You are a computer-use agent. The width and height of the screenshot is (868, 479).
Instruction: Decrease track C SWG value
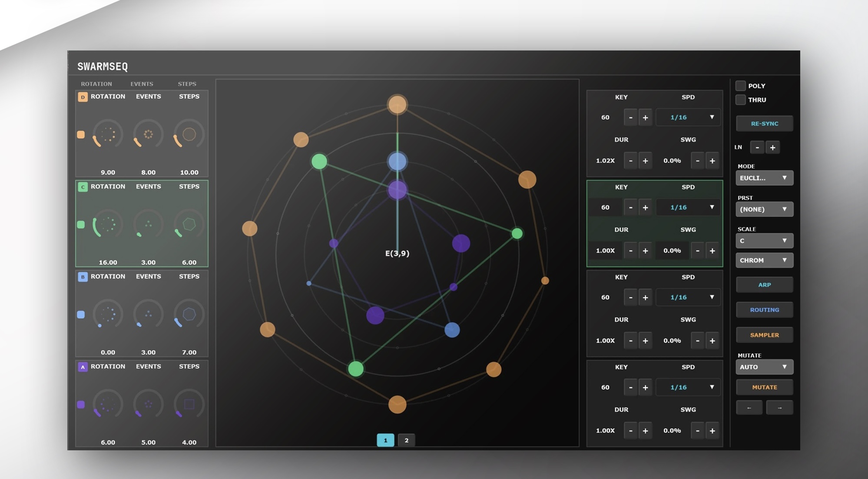click(x=697, y=251)
